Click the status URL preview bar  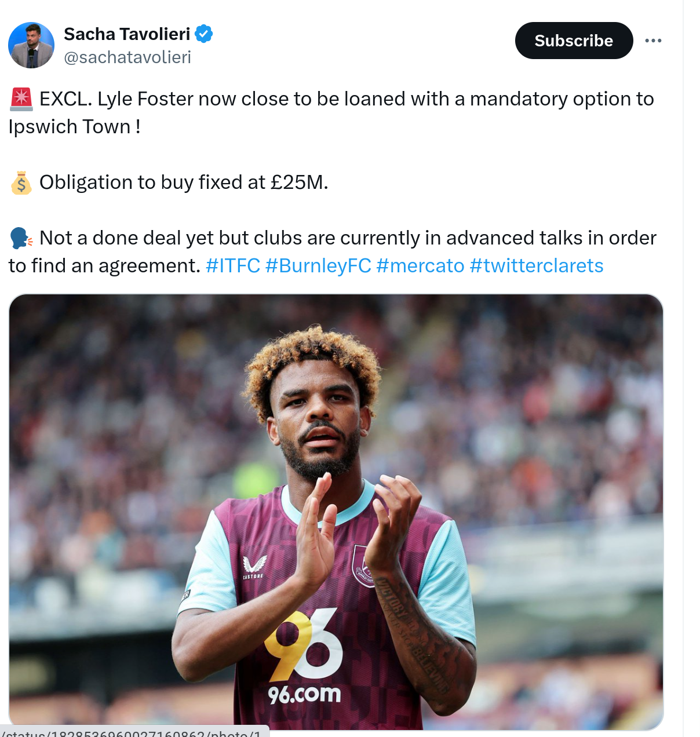coord(134,732)
